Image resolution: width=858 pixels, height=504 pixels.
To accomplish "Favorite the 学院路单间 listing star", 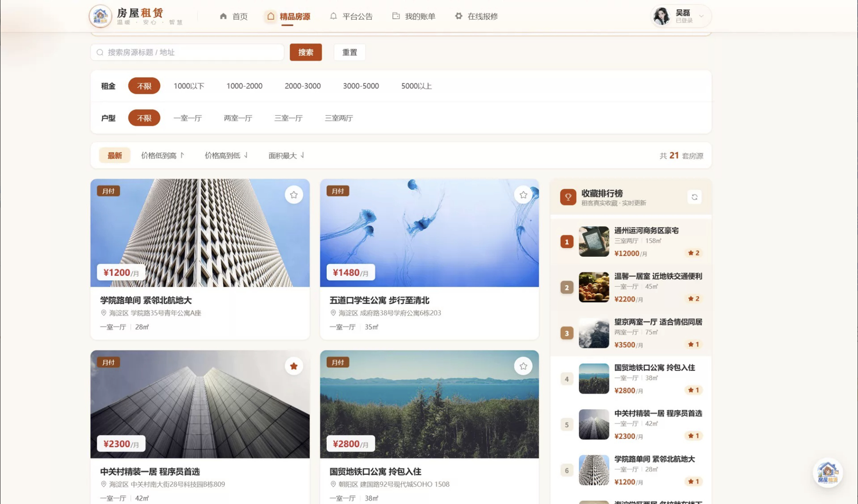I will [294, 195].
